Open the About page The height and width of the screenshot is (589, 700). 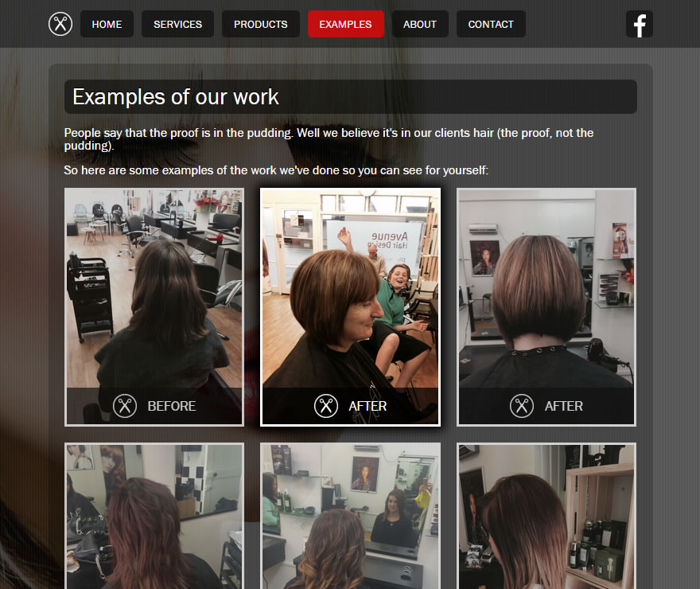[419, 25]
